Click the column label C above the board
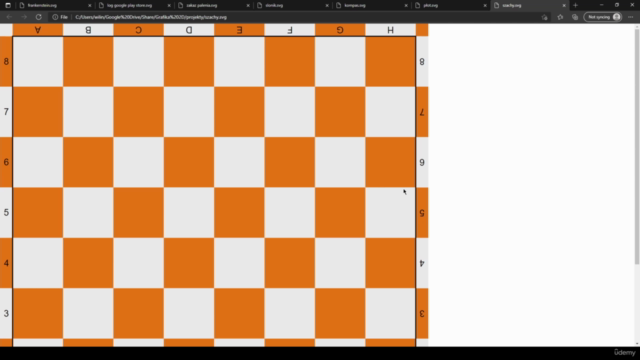Screen dimensions: 640x360 pos(138,30)
